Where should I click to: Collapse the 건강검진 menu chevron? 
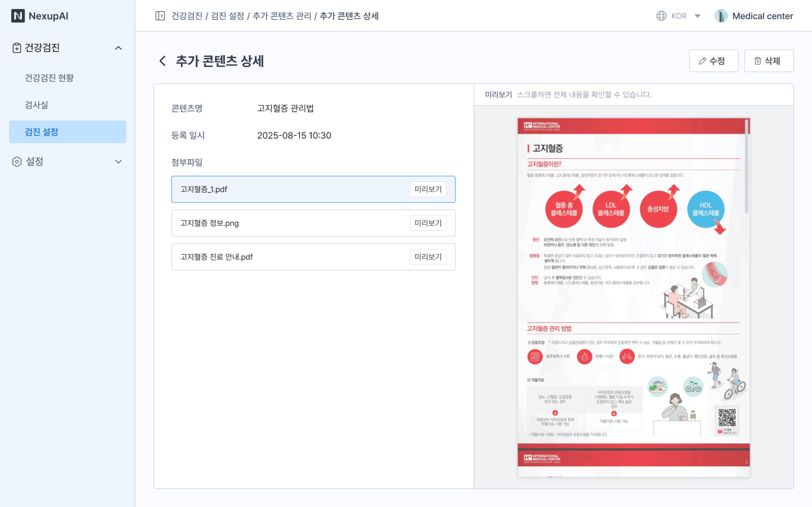click(118, 48)
